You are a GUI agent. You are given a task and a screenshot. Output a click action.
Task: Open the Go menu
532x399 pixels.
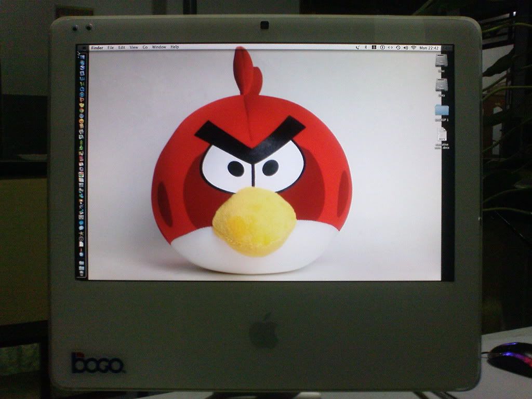(x=145, y=47)
